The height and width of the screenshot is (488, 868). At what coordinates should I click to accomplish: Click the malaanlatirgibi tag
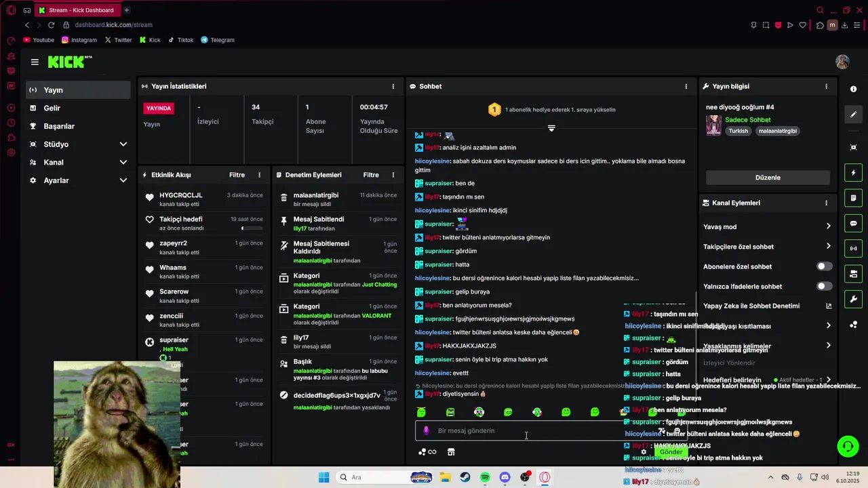(x=777, y=131)
